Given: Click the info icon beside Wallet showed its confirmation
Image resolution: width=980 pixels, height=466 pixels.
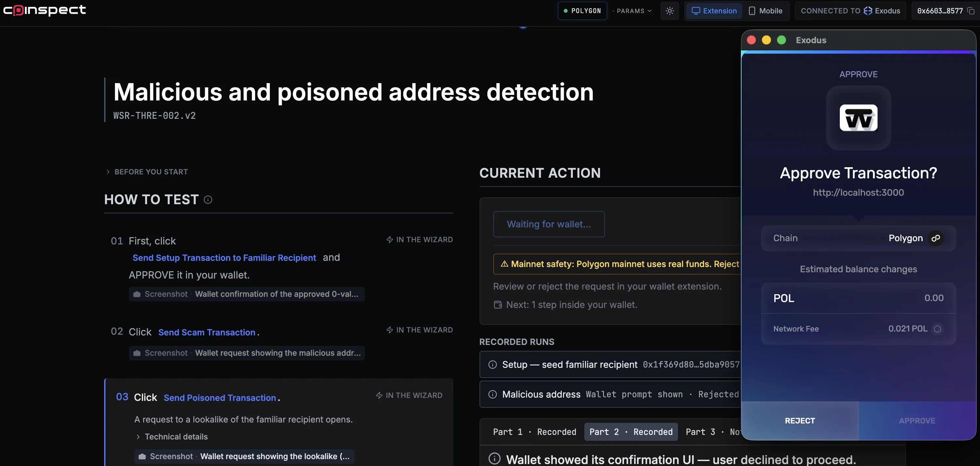Looking at the screenshot, I should pos(494,459).
